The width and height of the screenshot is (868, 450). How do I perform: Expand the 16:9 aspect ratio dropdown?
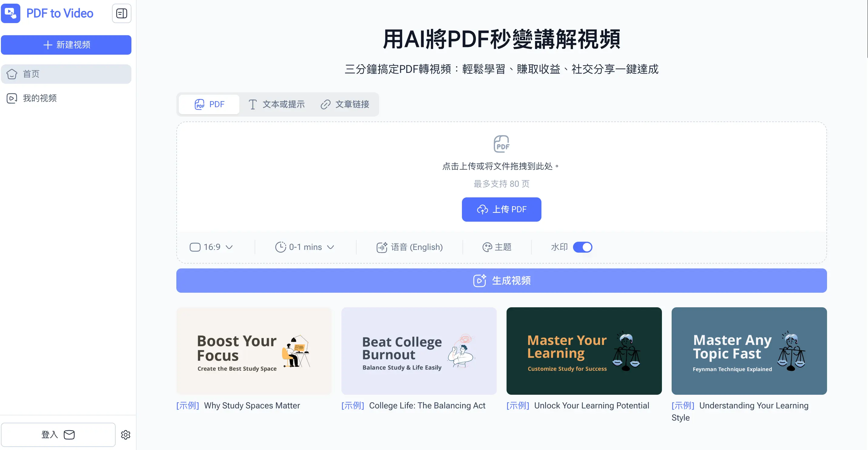[x=211, y=247]
